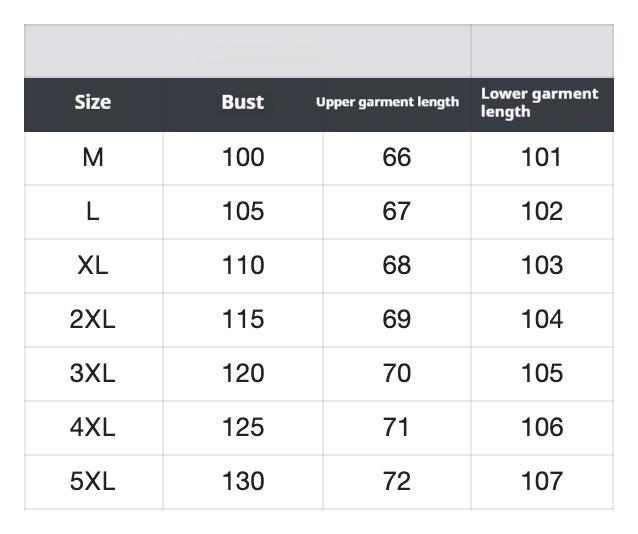Click the XL size row label
Screen dimensions: 638x534
93,265
